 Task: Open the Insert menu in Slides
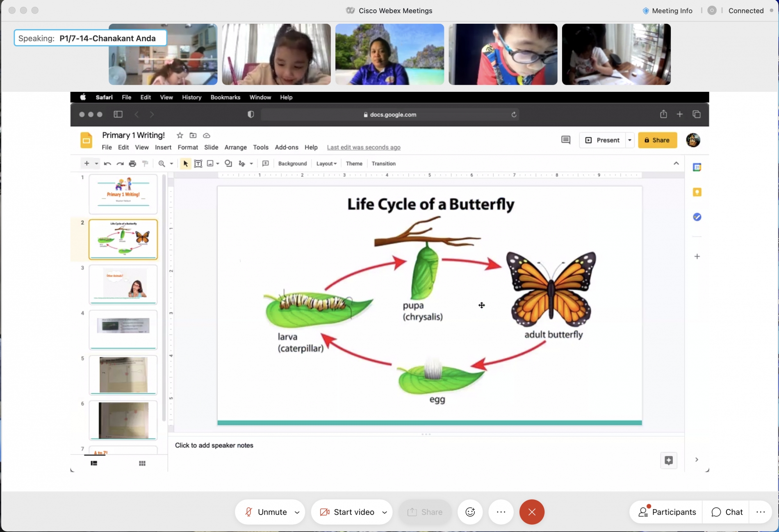pyautogui.click(x=163, y=147)
